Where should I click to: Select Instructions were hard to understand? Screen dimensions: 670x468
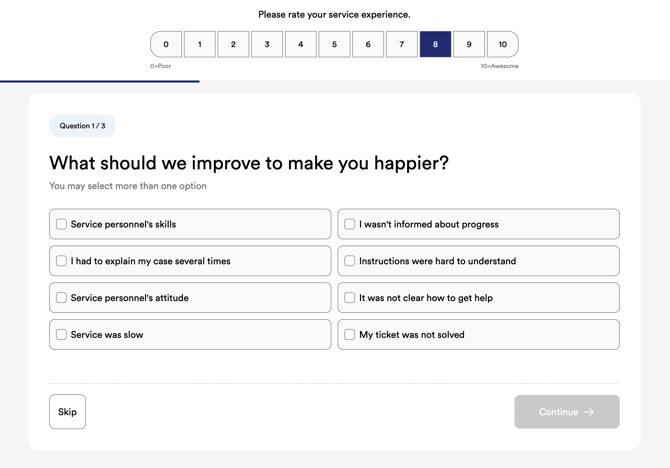(350, 261)
